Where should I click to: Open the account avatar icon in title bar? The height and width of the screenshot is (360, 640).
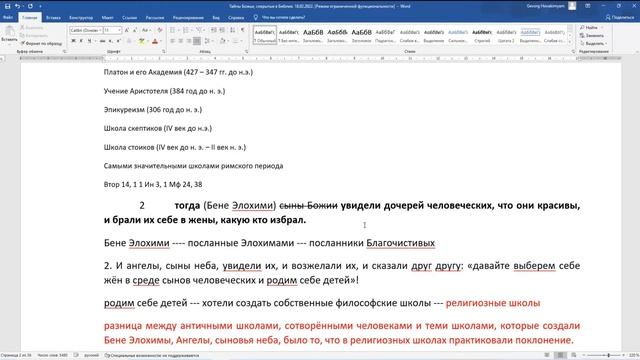tap(572, 6)
